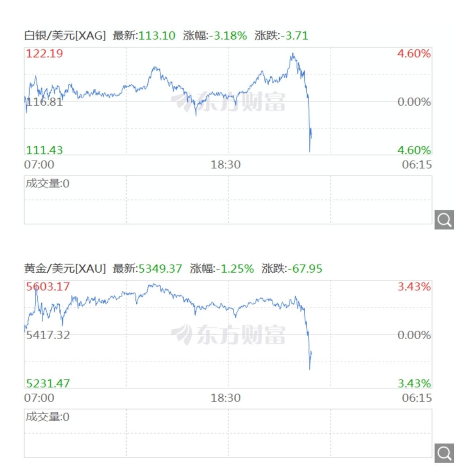Image resolution: width=474 pixels, height=476 pixels.
Task: Click the gold 成交量:0 volume label
Action: 48,417
